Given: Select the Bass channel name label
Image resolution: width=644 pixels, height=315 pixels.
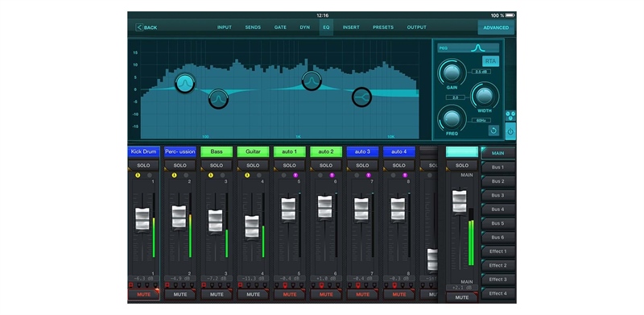Looking at the screenshot, I should (x=217, y=151).
